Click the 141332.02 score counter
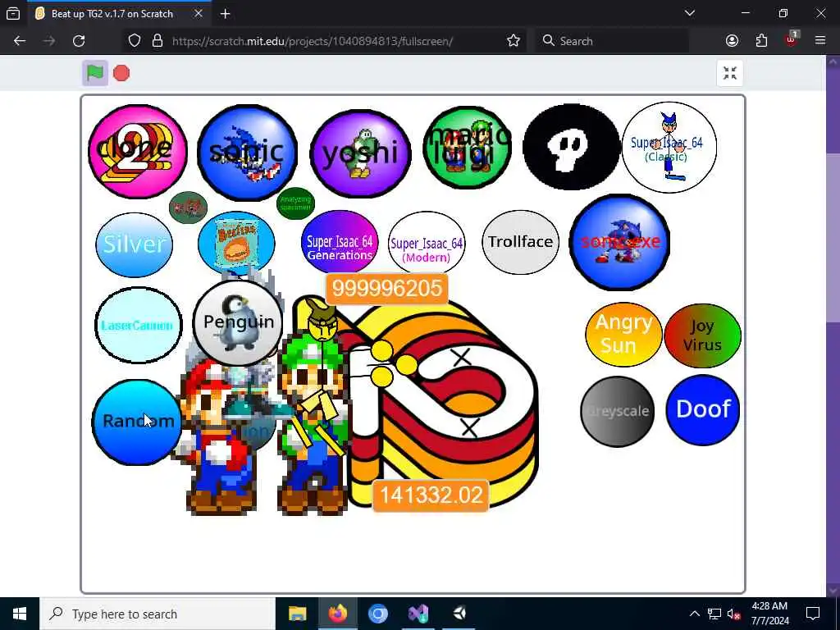The width and height of the screenshot is (840, 630). [431, 495]
